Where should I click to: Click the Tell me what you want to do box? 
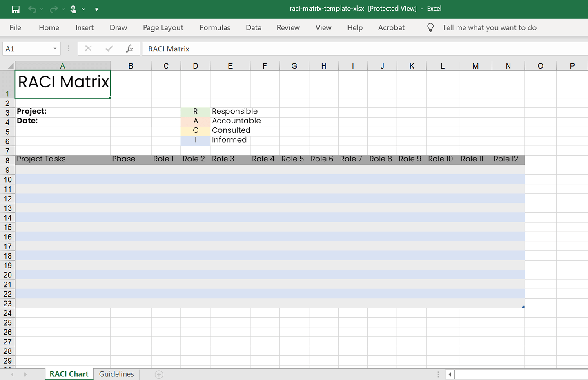489,27
